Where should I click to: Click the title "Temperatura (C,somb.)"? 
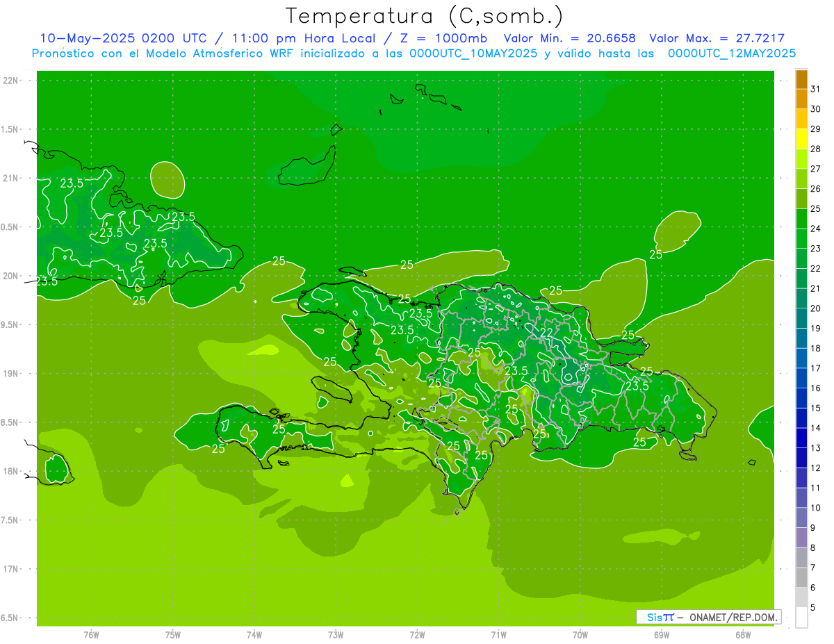[424, 16]
